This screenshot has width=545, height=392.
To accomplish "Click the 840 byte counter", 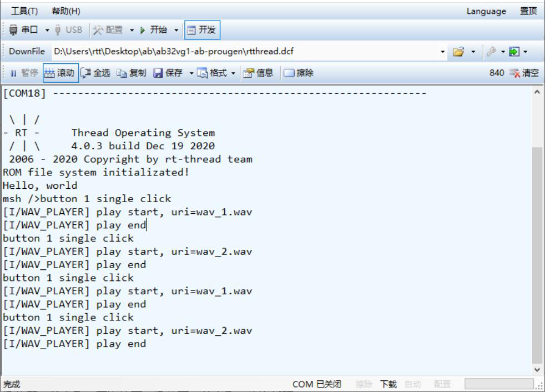I will click(497, 73).
